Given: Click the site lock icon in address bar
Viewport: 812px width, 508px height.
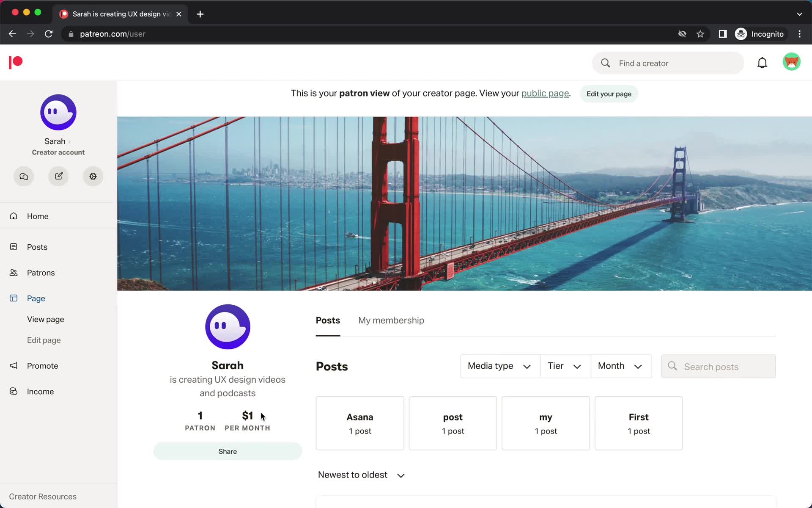Looking at the screenshot, I should click(x=71, y=34).
